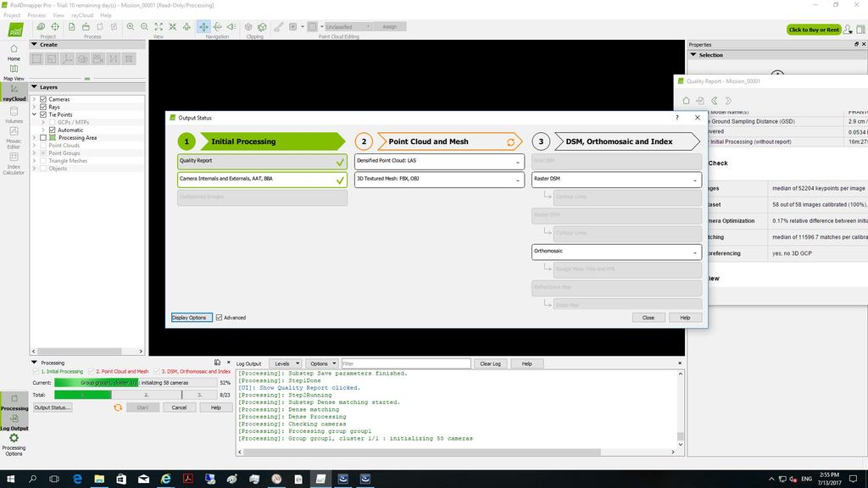The height and width of the screenshot is (488, 868).
Task: Open the Index Calculator view
Action: (x=14, y=163)
